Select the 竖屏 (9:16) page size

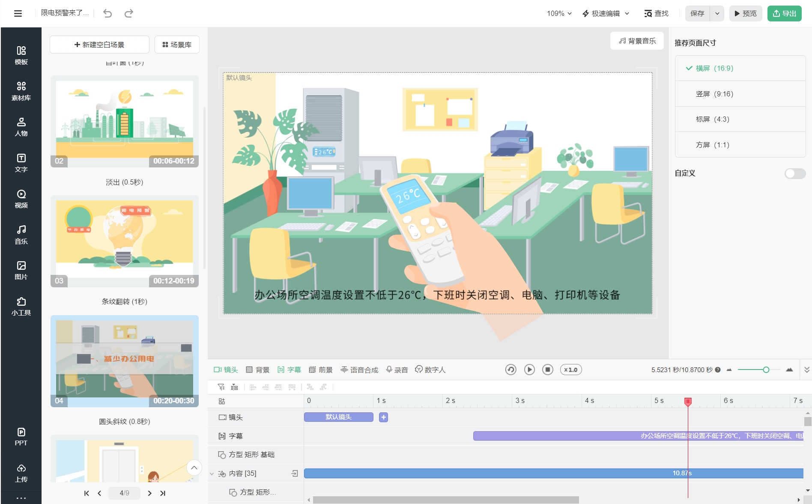point(740,94)
